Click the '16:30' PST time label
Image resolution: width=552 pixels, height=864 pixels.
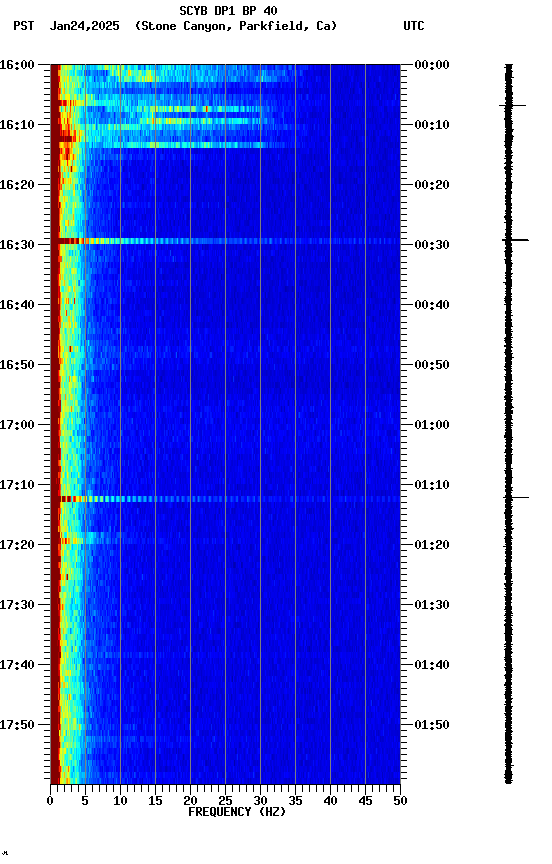(x=17, y=245)
